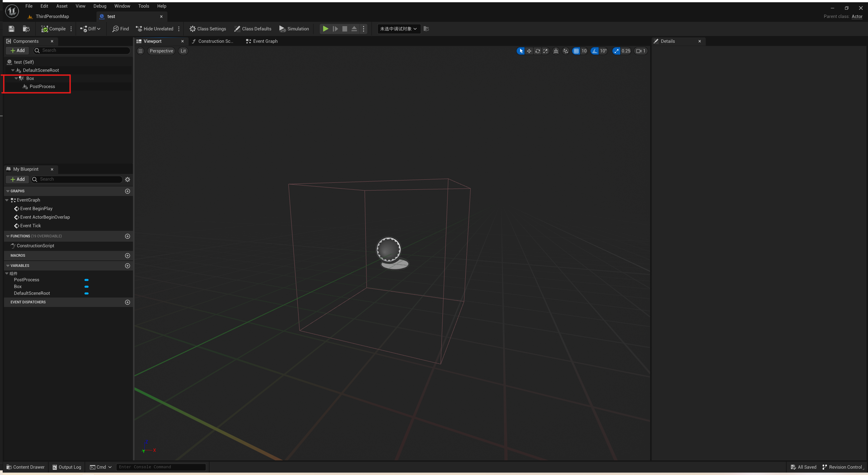
Task: Add a new variable with plus icon
Action: coord(127,266)
